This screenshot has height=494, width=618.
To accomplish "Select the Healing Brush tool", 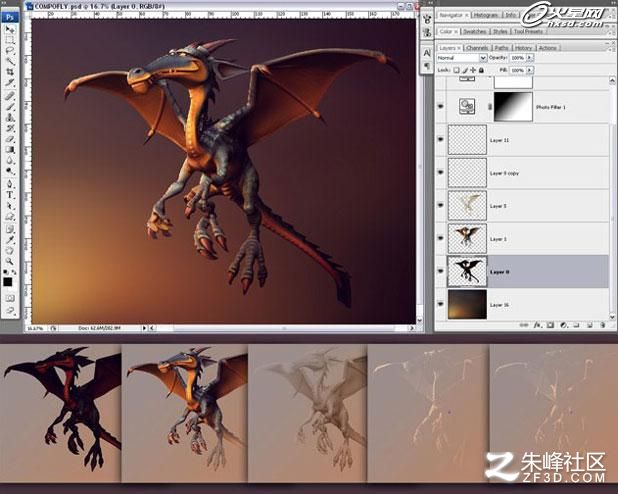I will pos(10,96).
